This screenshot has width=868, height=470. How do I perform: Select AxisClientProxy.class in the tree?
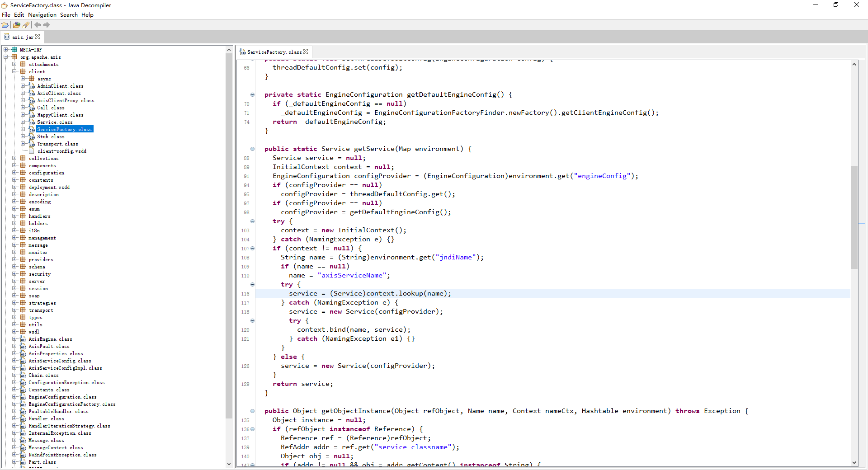click(x=66, y=100)
